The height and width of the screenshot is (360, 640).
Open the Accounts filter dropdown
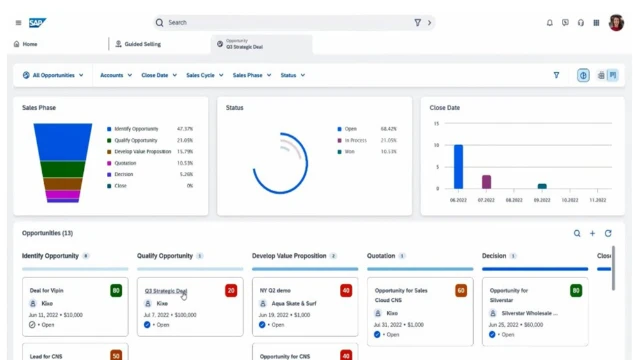[x=116, y=75]
